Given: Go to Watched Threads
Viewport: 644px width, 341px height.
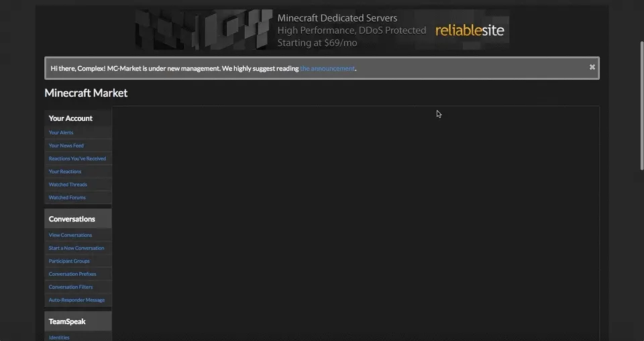Looking at the screenshot, I should (68, 185).
